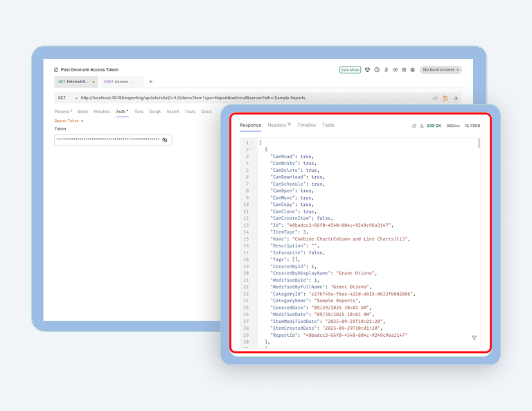Toggle token visibility eye-slash icon

(x=165, y=140)
